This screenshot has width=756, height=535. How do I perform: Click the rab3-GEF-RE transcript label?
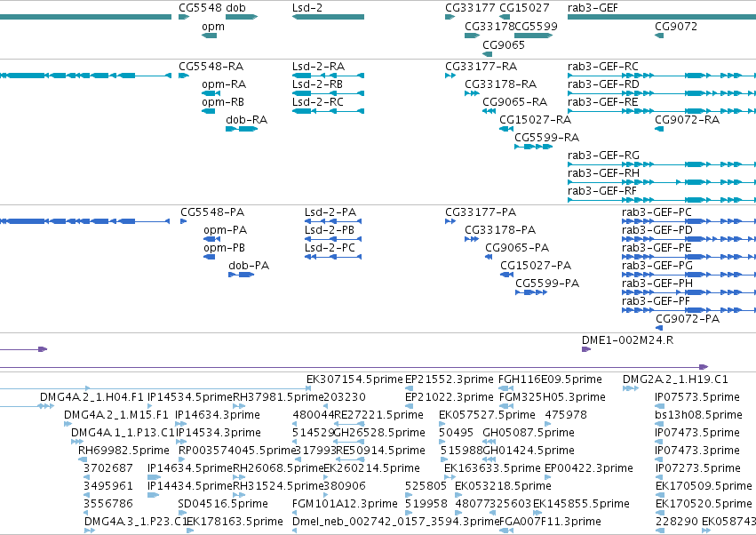pyautogui.click(x=603, y=102)
